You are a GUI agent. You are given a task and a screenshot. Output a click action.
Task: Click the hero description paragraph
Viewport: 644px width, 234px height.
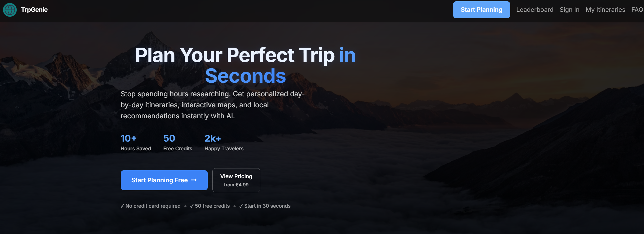(213, 105)
